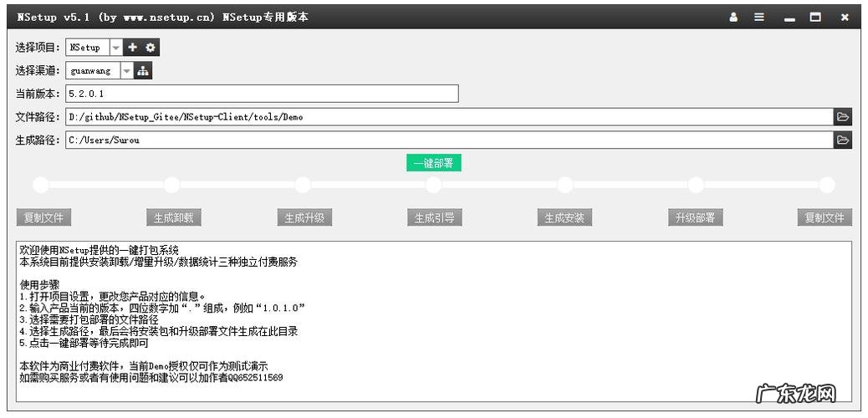The height and width of the screenshot is (418, 868).
Task: Click the progress circle above 生成引导
Action: point(433,185)
